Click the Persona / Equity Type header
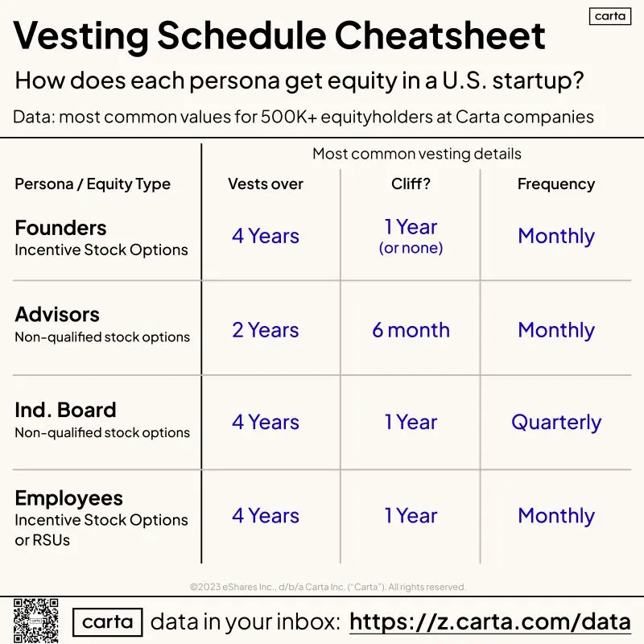The height and width of the screenshot is (644, 644). pos(93,184)
